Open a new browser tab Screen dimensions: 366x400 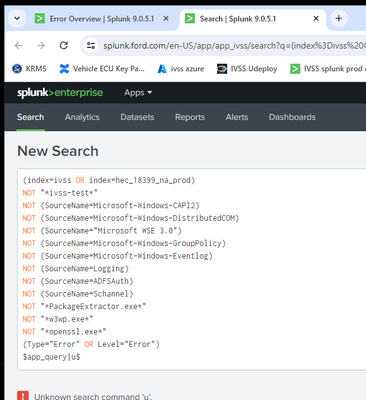[339, 19]
